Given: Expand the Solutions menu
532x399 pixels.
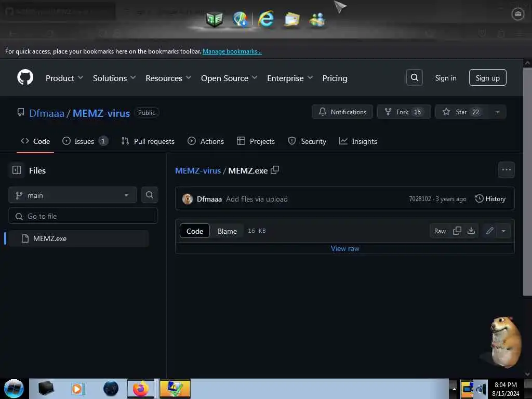Looking at the screenshot, I should pos(114,78).
